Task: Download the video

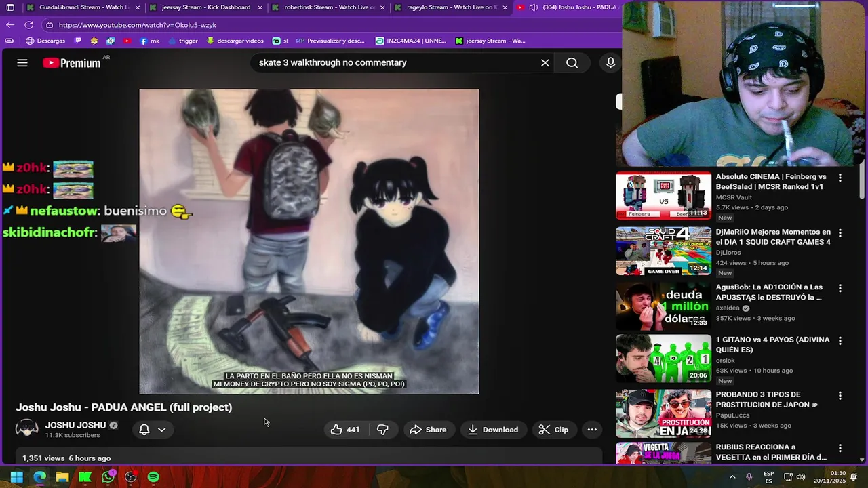Action: (493, 430)
